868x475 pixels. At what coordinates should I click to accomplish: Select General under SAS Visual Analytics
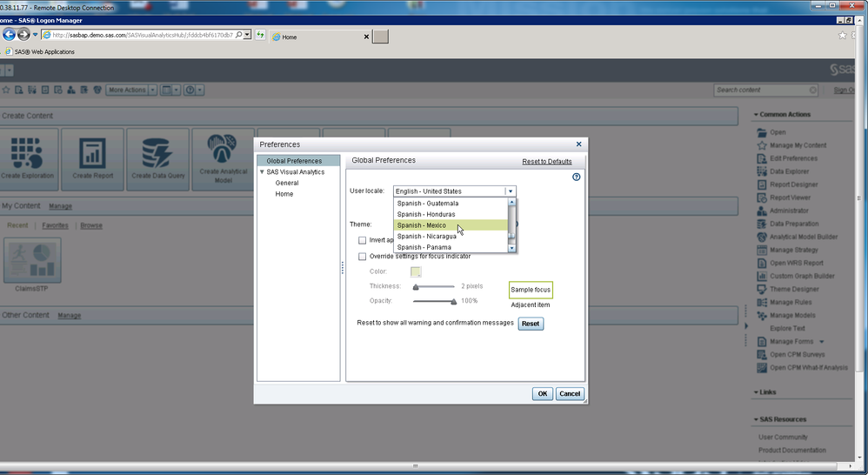pyautogui.click(x=287, y=184)
